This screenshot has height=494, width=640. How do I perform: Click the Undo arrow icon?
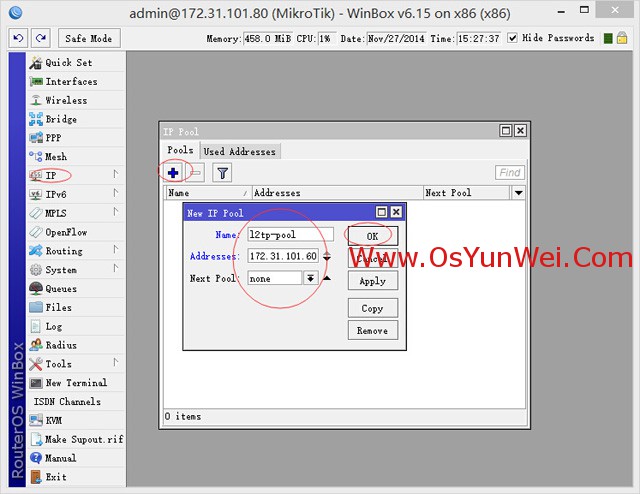(18, 38)
